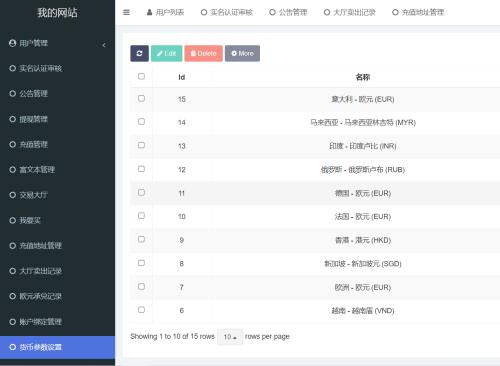Sort the table by Id column header
The width and height of the screenshot is (500, 366).
(182, 77)
